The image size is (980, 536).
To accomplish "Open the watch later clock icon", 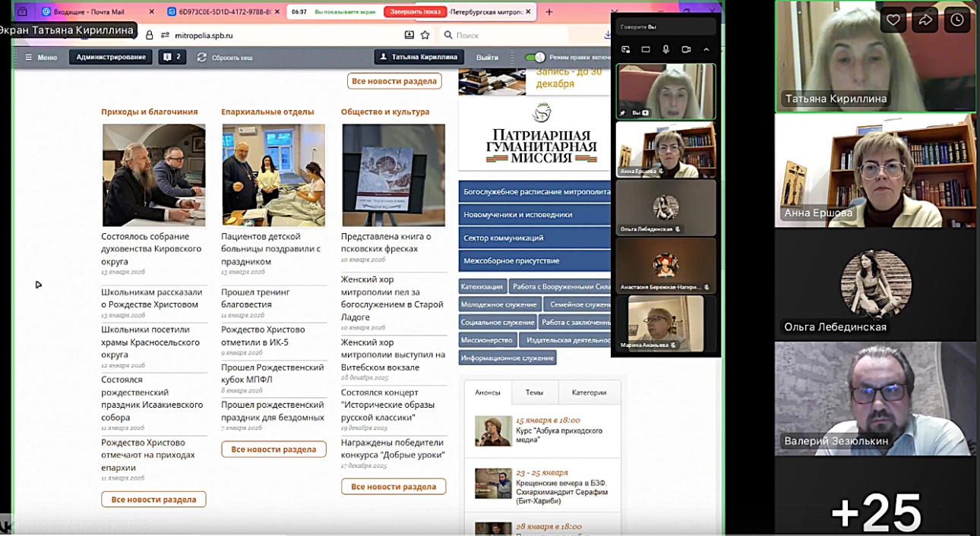I will pyautogui.click(x=956, y=20).
